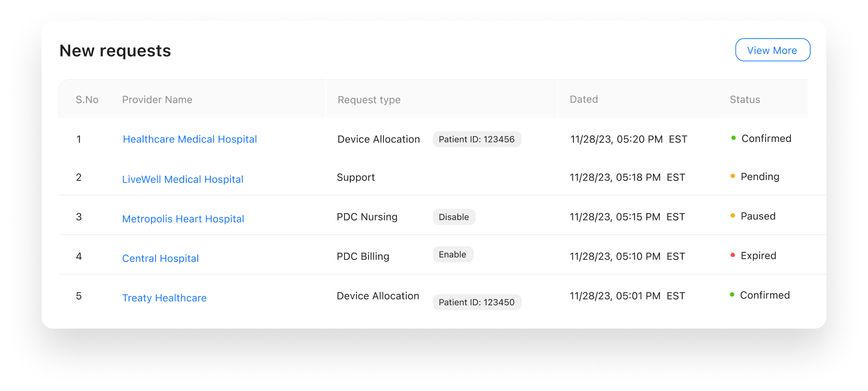Click the Disable badge on PDC Nursing row
The width and height of the screenshot is (868, 391).
[454, 217]
